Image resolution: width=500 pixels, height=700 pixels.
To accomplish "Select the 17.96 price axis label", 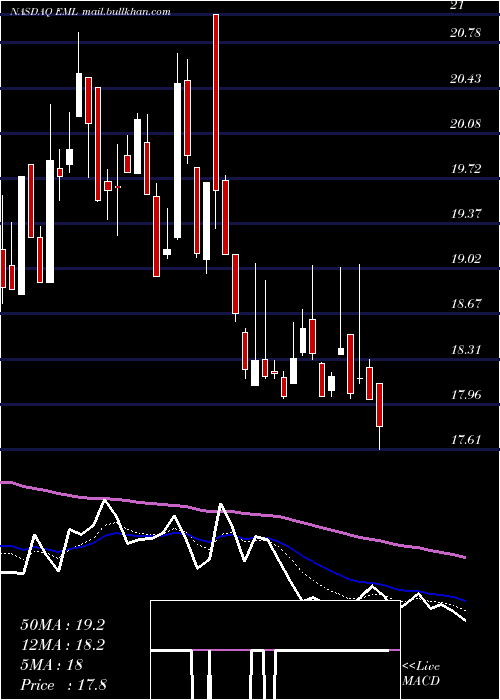I will tap(466, 395).
